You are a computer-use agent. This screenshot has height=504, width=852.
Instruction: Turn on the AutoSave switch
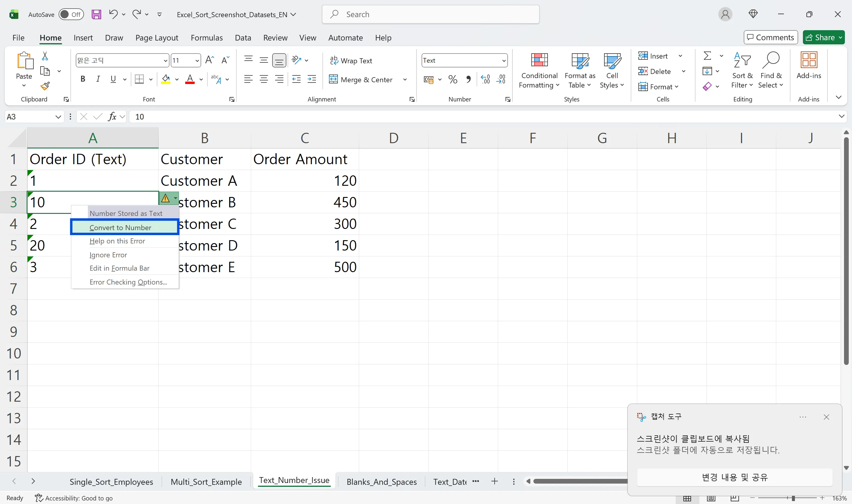coord(71,14)
